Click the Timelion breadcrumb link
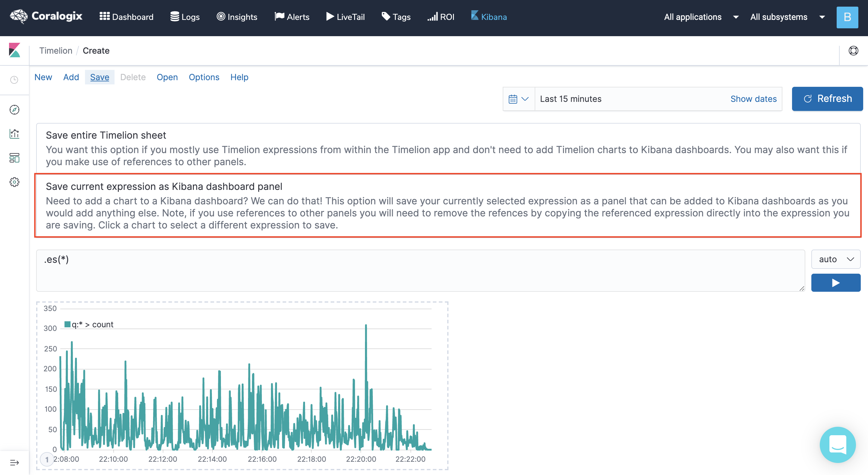 55,51
